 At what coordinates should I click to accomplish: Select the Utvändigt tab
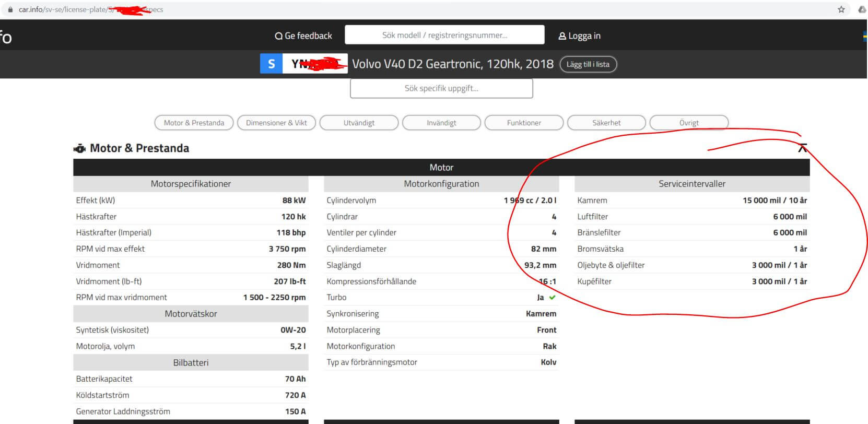(359, 123)
